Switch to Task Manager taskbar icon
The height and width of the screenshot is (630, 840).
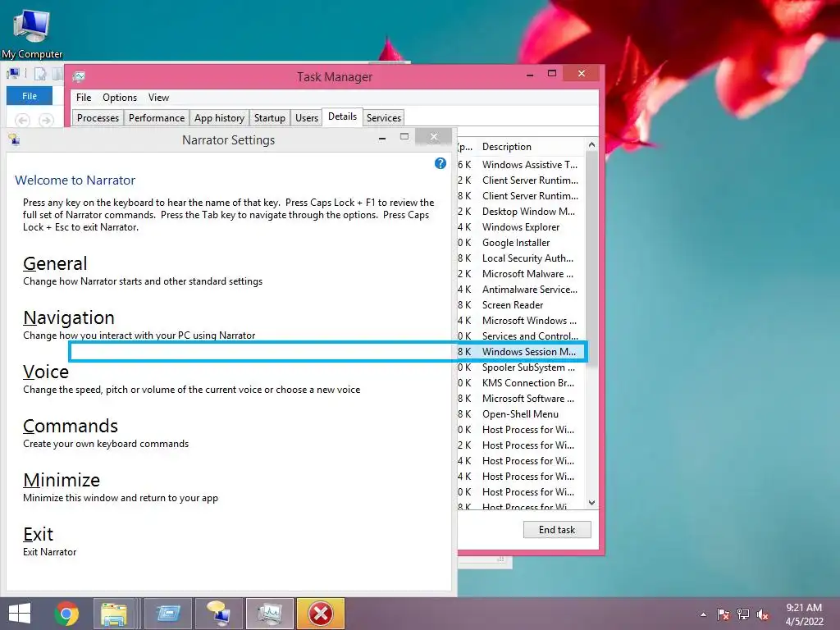point(269,614)
